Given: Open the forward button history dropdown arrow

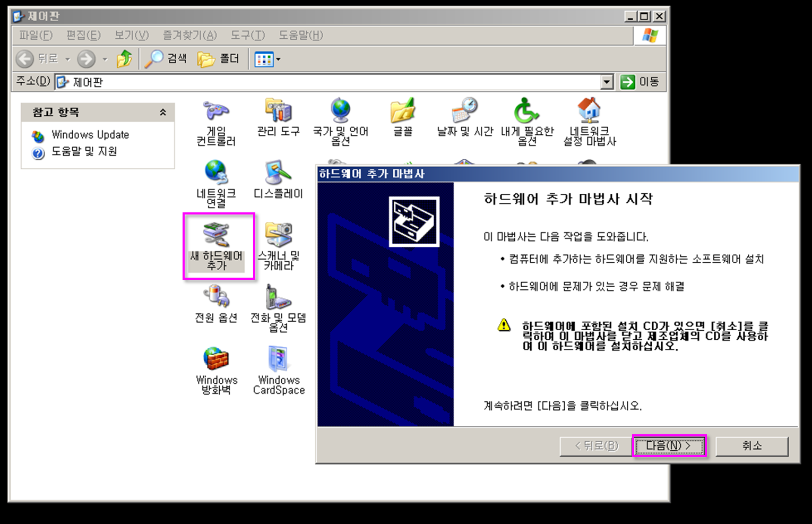Looking at the screenshot, I should coord(105,59).
